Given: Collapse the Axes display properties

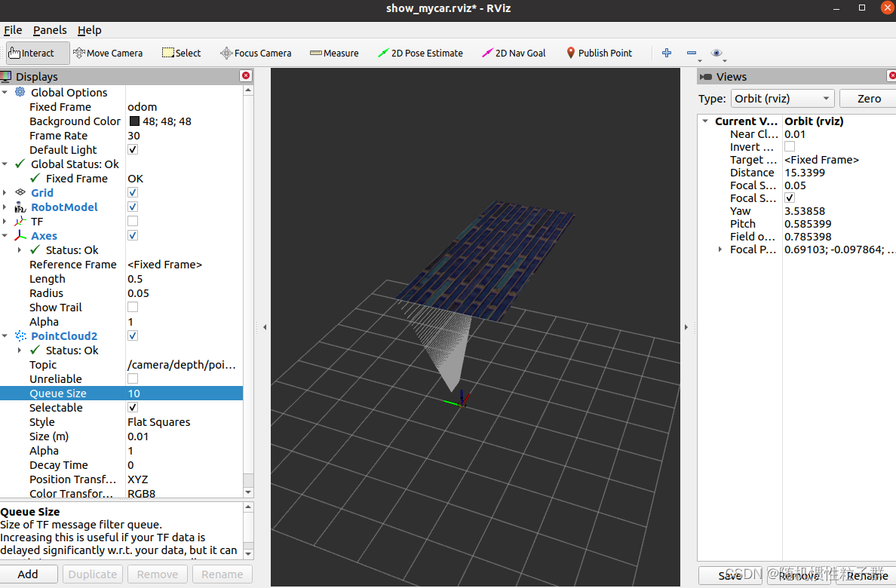Looking at the screenshot, I should 5,235.
